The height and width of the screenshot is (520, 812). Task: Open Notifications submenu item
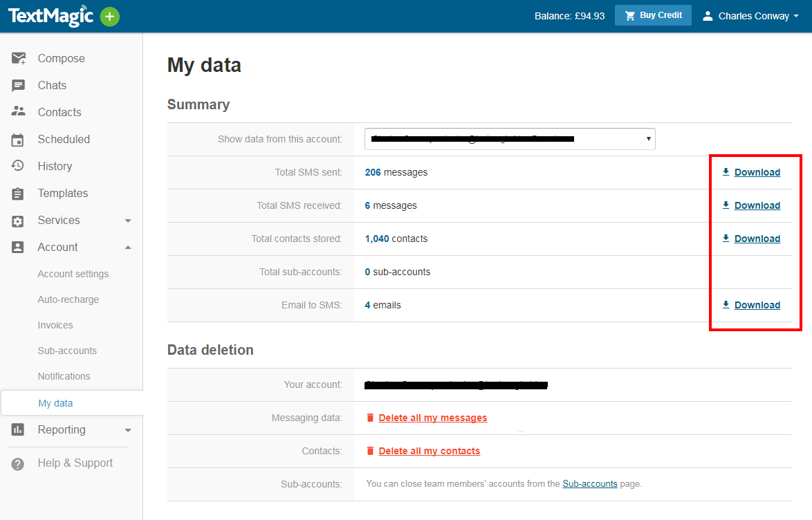(x=64, y=376)
